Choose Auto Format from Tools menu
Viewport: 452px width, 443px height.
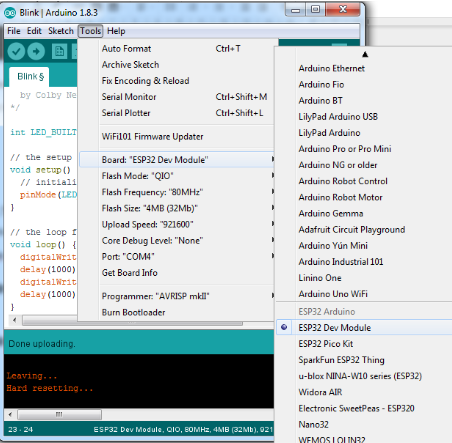tap(177, 49)
